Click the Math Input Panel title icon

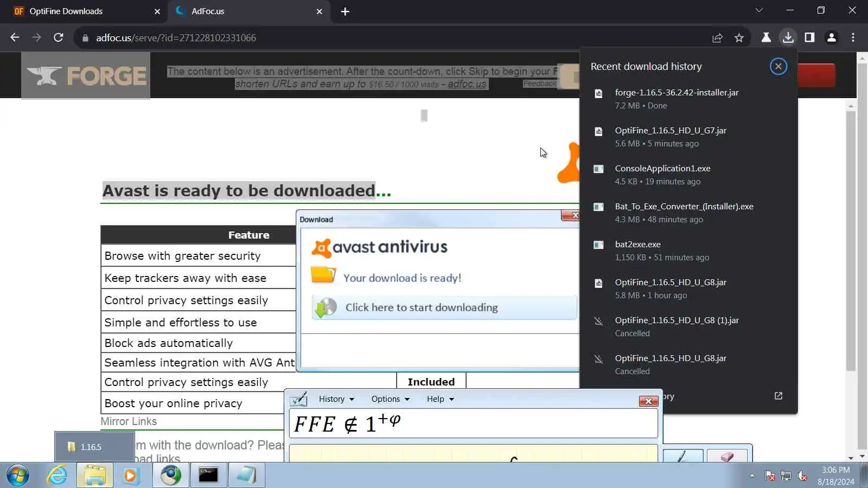pos(298,400)
